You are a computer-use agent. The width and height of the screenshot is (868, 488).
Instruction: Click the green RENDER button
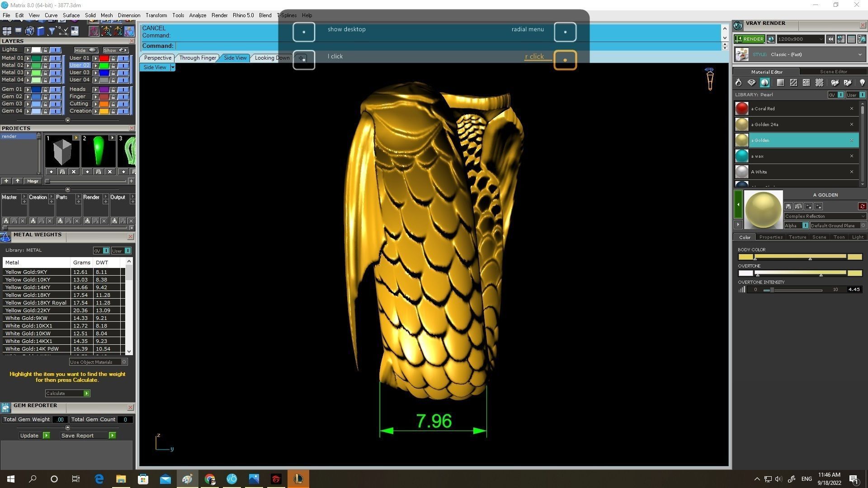[749, 39]
